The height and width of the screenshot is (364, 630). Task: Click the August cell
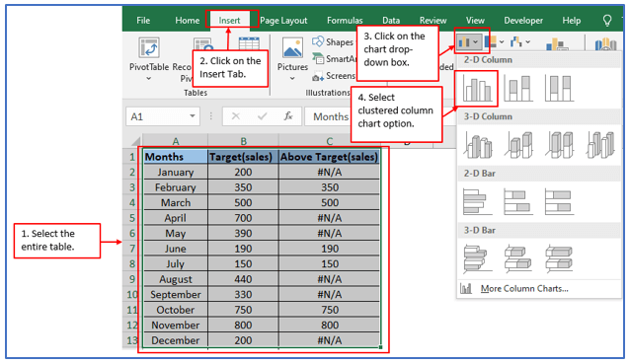point(175,279)
